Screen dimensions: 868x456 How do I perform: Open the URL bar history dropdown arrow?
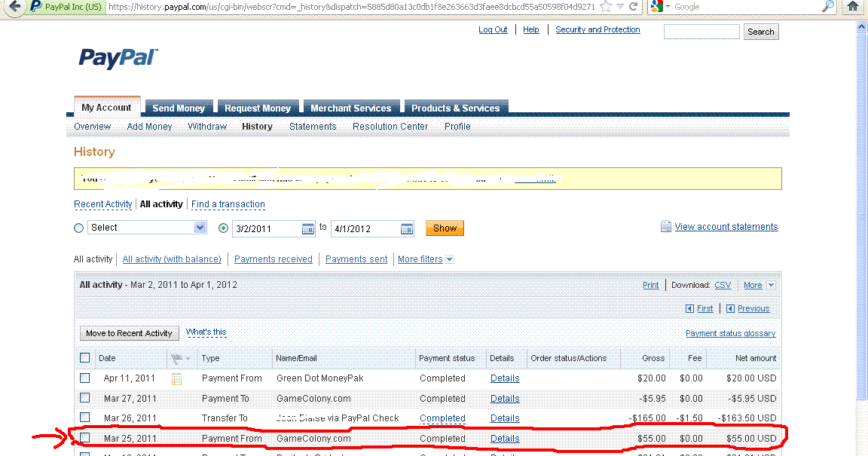(x=620, y=7)
